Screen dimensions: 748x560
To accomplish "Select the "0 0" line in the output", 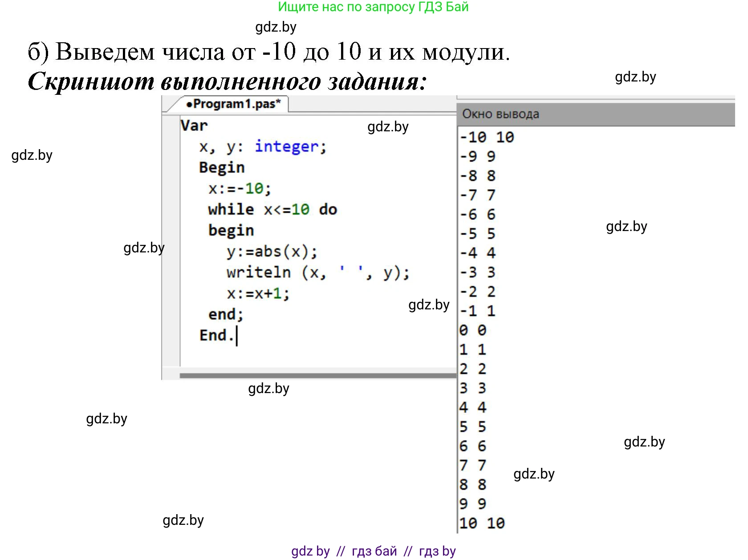I will (x=473, y=330).
